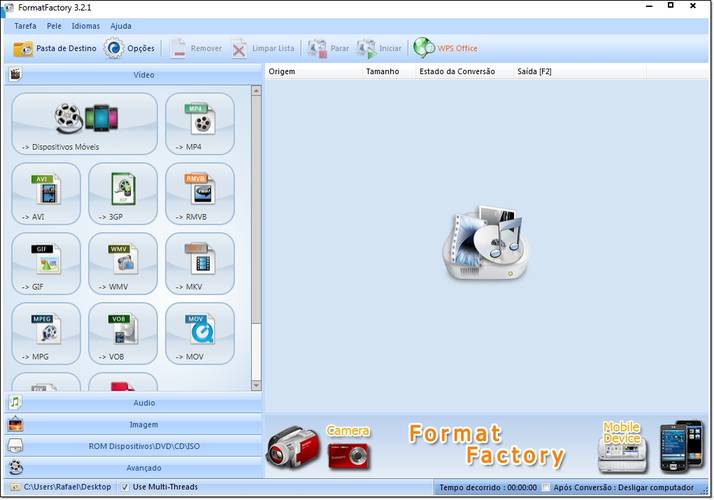Image resolution: width=714 pixels, height=500 pixels.
Task: Click the Parar toolbar button
Action: click(x=328, y=48)
